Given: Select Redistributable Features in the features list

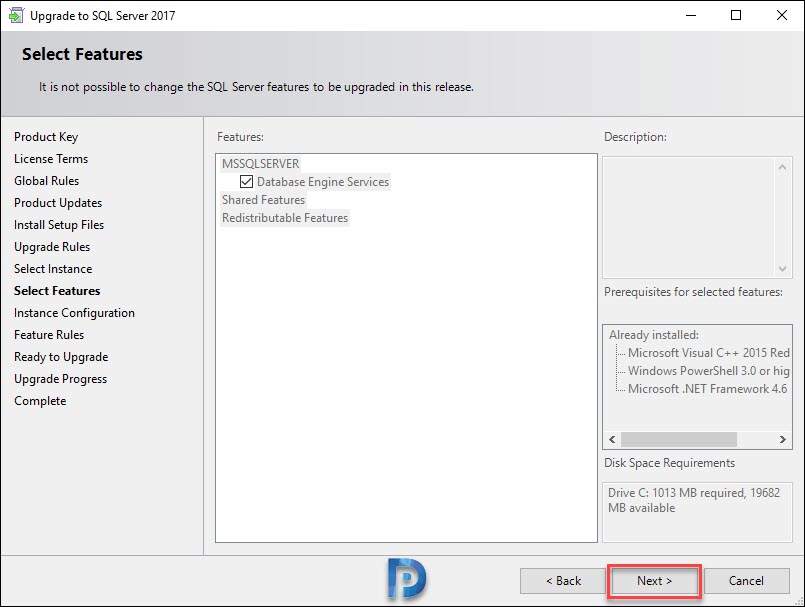Looking at the screenshot, I should coord(285,218).
